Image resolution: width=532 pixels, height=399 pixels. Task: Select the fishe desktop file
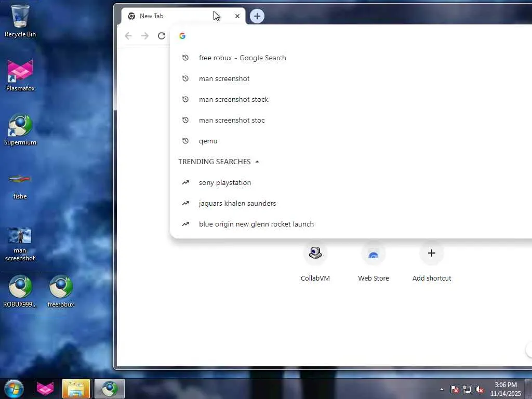[20, 186]
